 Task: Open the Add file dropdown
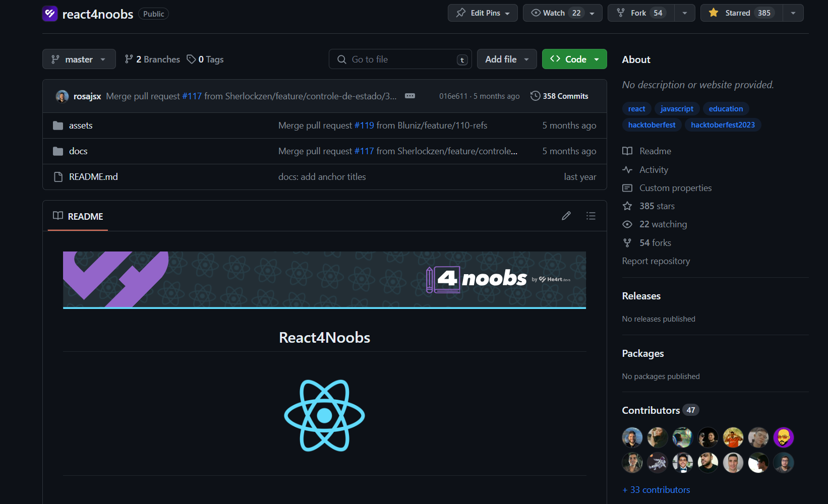pos(507,59)
